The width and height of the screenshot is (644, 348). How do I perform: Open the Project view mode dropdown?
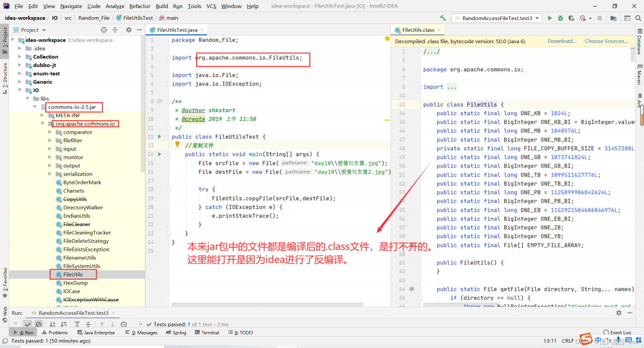pyautogui.click(x=30, y=30)
